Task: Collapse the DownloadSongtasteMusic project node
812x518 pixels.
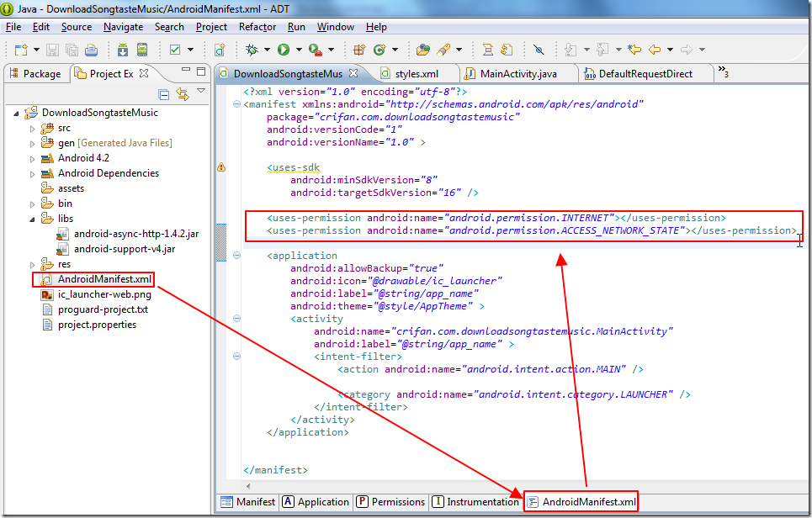Action: tap(16, 114)
